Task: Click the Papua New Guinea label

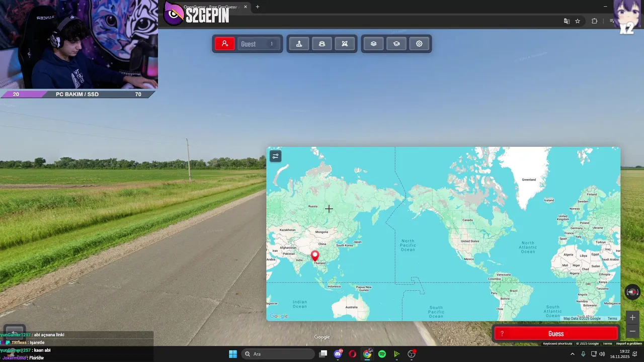Action: coord(364,289)
